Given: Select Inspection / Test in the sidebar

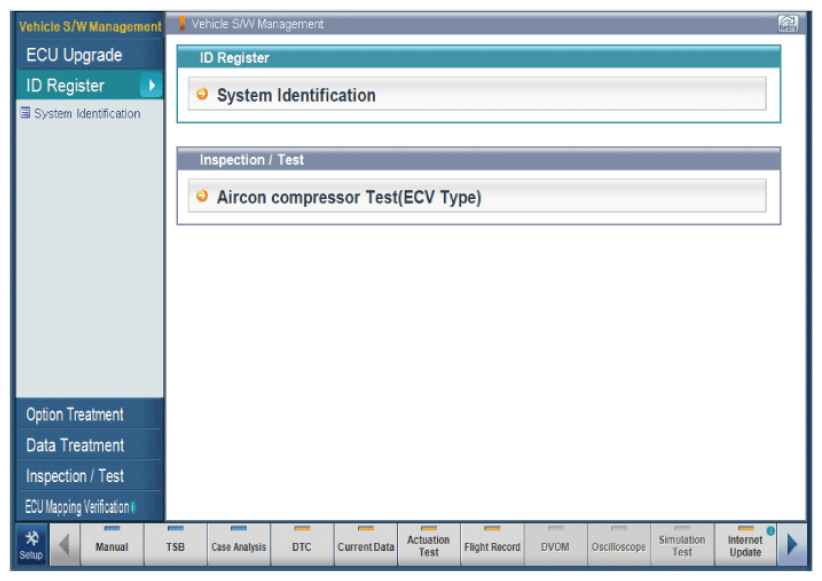Looking at the screenshot, I should [90, 476].
